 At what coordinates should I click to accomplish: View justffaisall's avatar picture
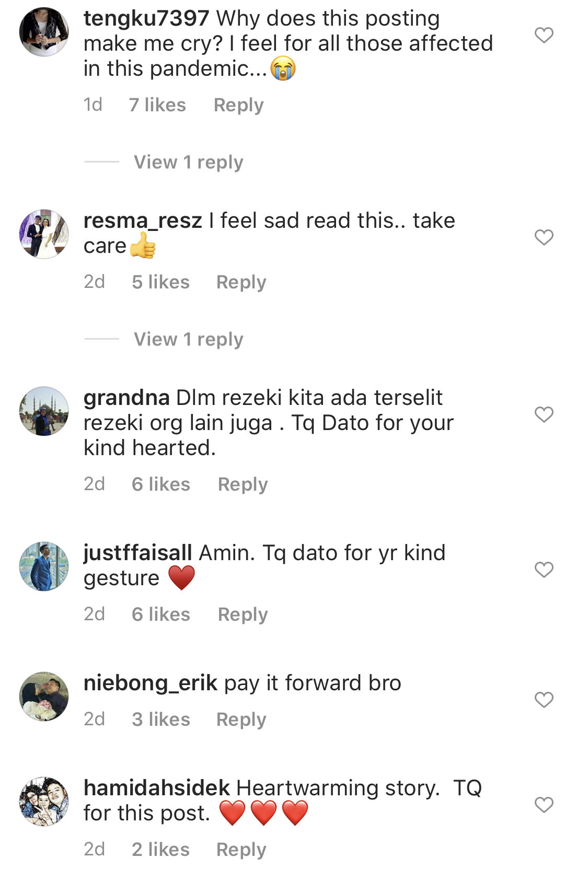[x=44, y=566]
